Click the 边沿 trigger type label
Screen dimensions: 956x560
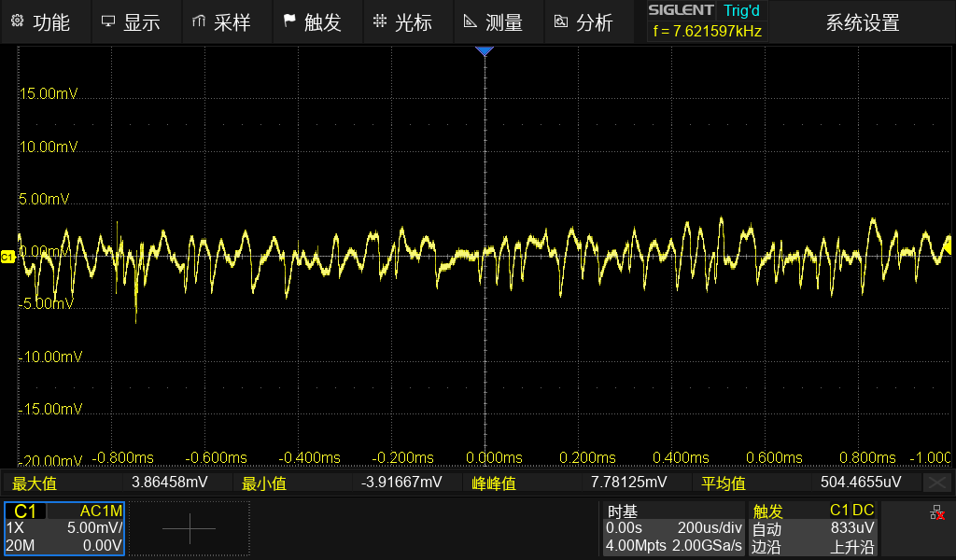[x=766, y=547]
